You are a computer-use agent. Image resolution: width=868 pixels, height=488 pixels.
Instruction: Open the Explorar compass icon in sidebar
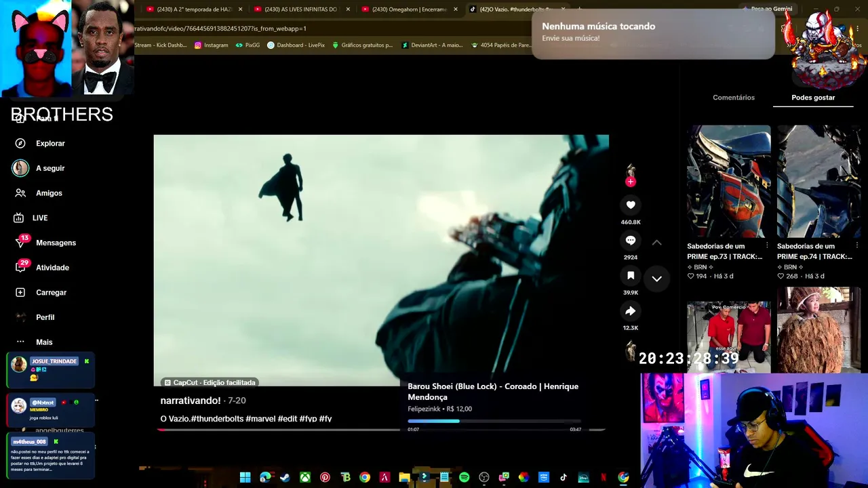[x=20, y=143]
